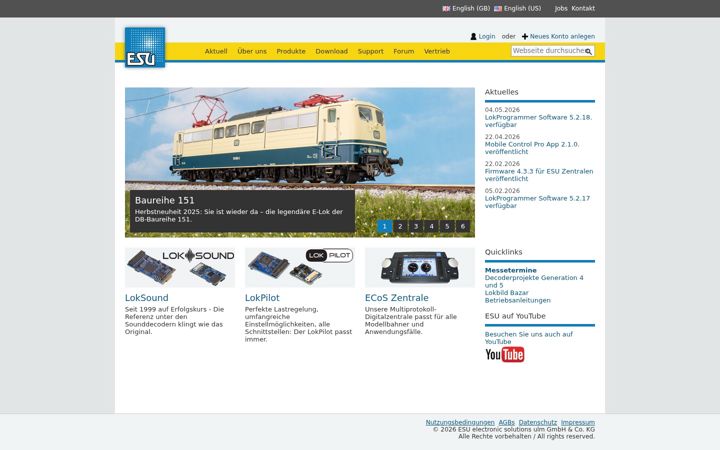Show slide 1 in the banner

pyautogui.click(x=384, y=226)
